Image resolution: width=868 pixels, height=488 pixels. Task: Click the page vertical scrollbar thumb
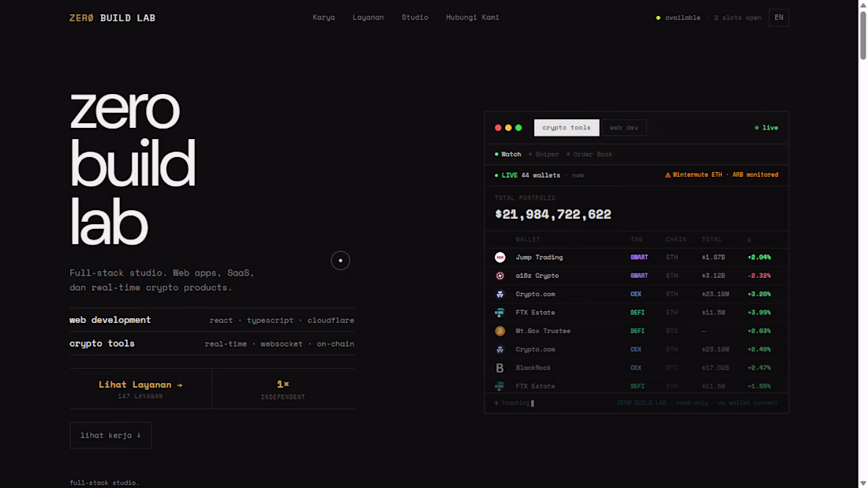(863, 34)
